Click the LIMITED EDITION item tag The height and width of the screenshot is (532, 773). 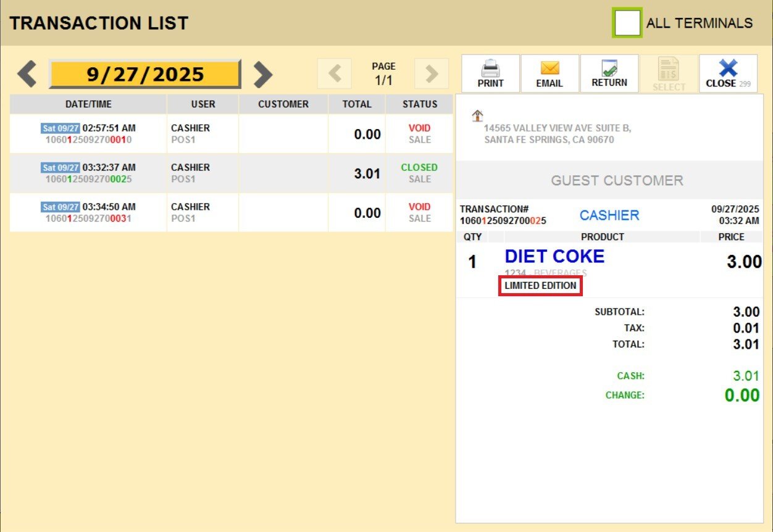click(540, 286)
